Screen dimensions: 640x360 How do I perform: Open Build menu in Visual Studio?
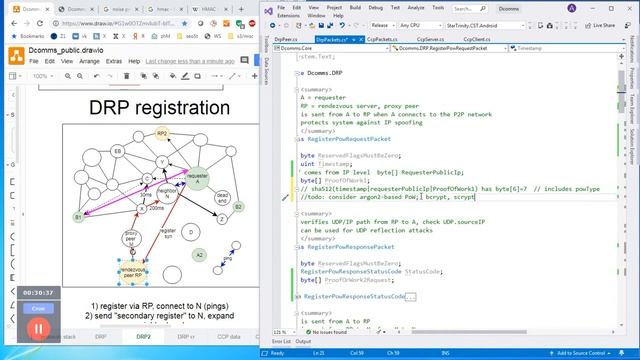coord(355,8)
